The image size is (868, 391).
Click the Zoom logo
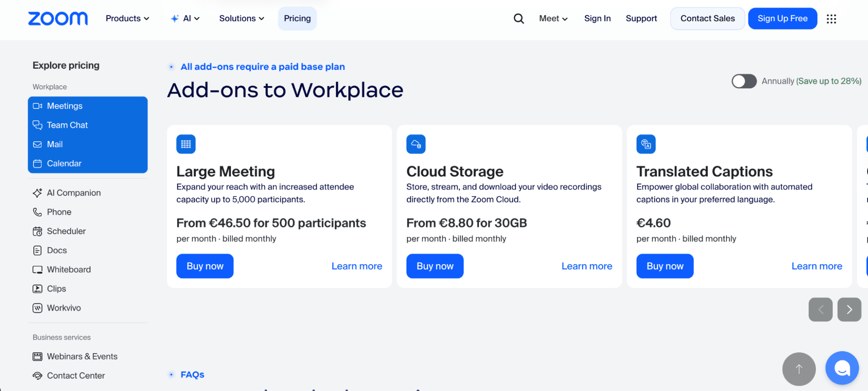click(x=58, y=19)
